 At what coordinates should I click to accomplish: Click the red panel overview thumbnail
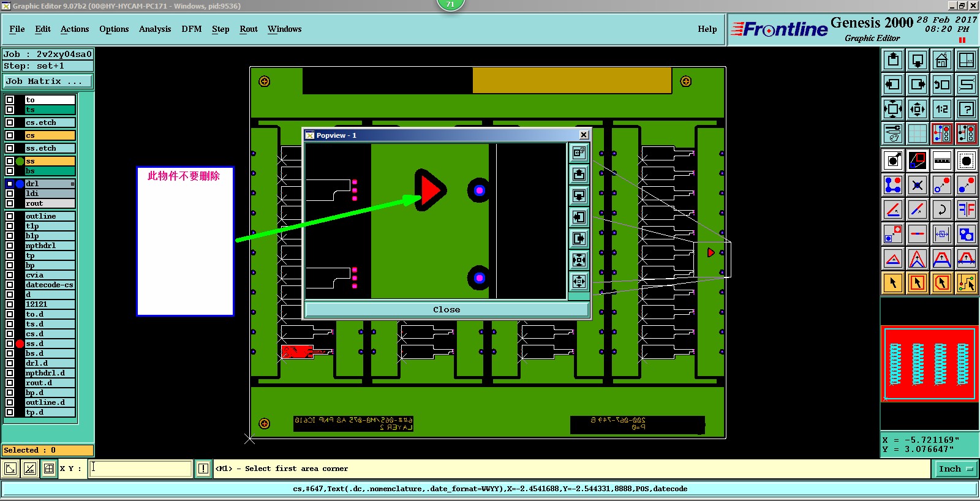coord(929,364)
